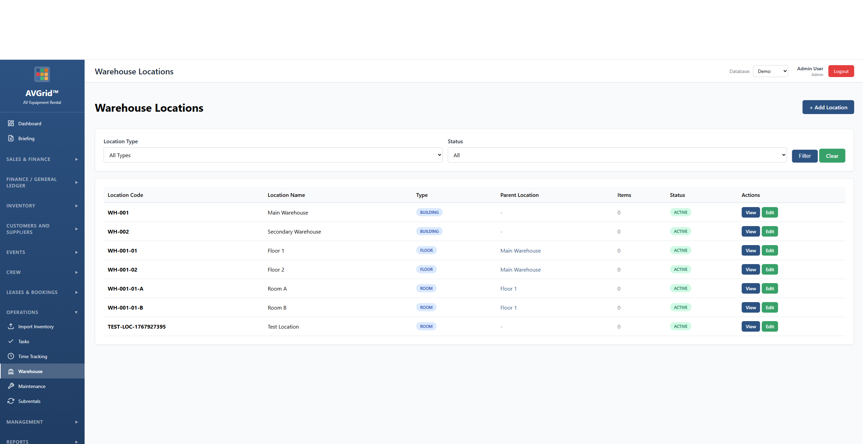
Task: Open the Status filter dropdown
Action: click(617, 155)
